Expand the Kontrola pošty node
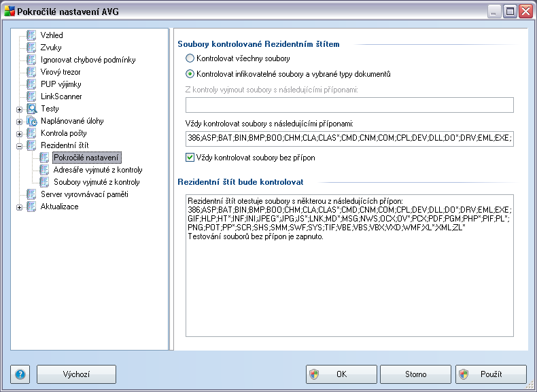 pyautogui.click(x=20, y=134)
